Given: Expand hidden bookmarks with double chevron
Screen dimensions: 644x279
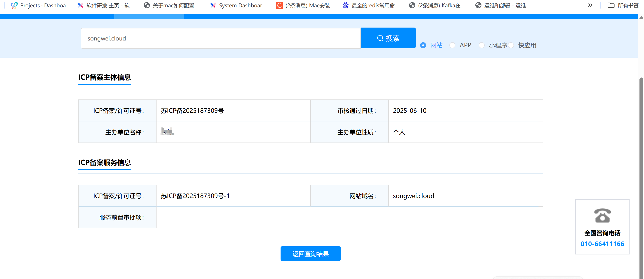Looking at the screenshot, I should [590, 5].
